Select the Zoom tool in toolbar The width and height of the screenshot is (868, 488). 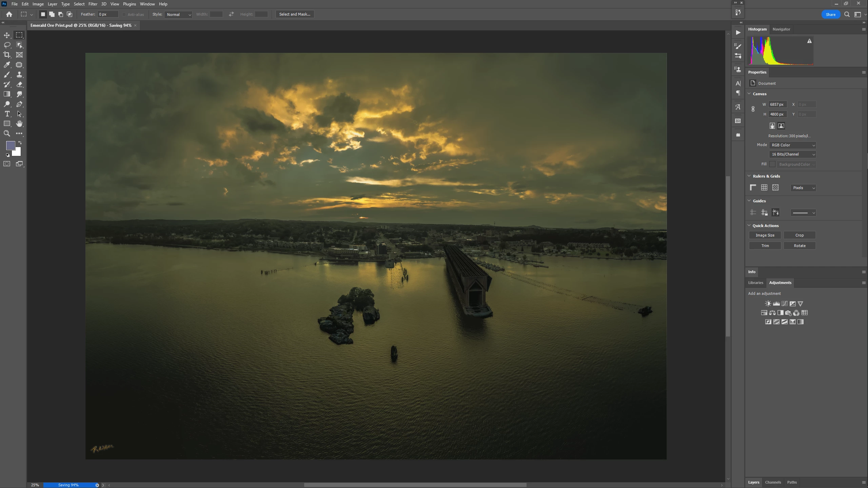[x=7, y=134]
